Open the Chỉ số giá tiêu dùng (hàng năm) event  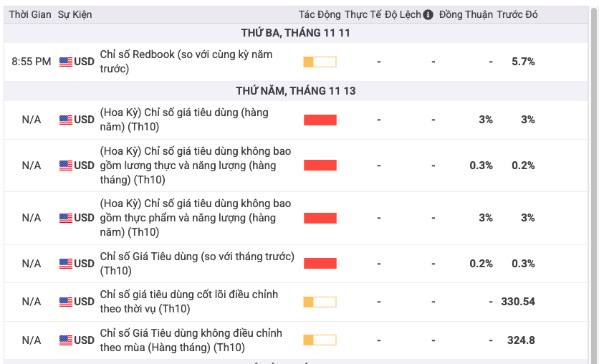[184, 120]
